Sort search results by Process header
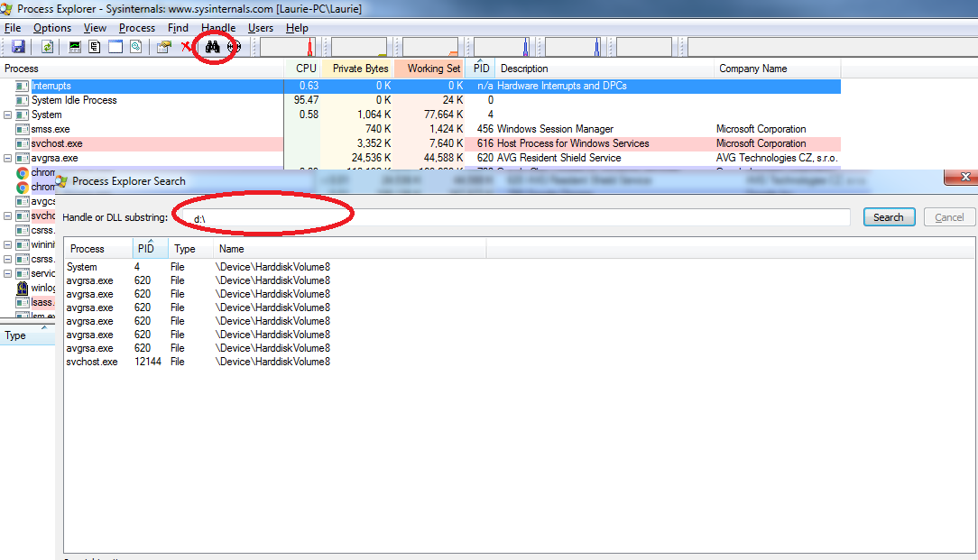This screenshot has height=560, width=978. (98, 249)
